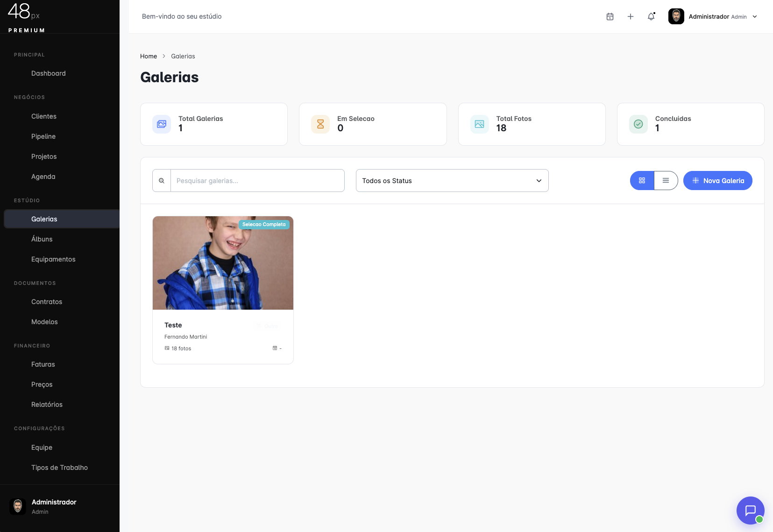
Task: Click the plus quick-add icon in header
Action: pos(630,17)
